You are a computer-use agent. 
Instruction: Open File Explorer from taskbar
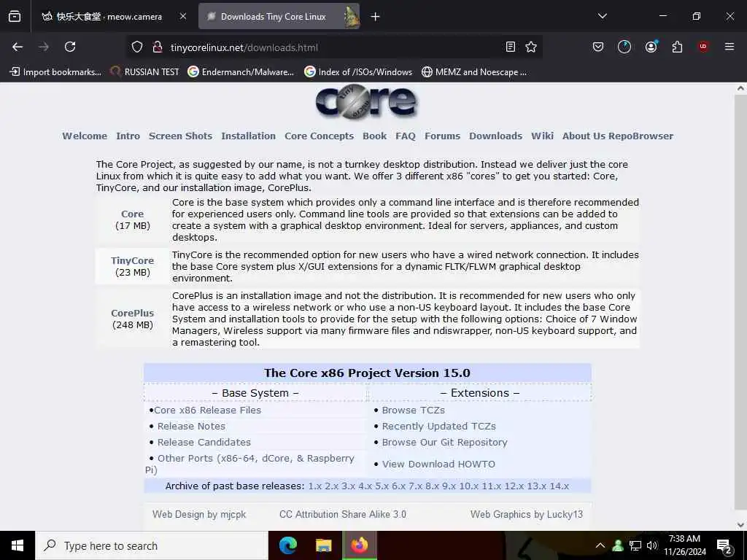[x=323, y=545]
